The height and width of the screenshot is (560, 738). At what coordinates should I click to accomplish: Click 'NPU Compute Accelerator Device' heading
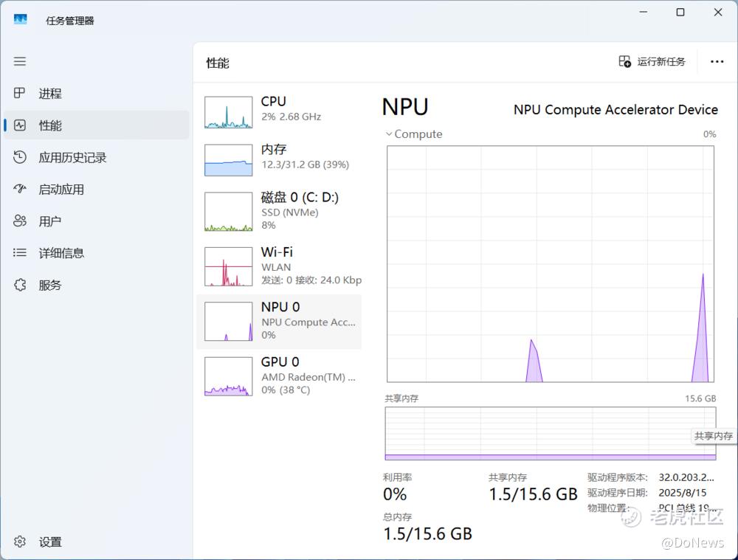pos(615,110)
